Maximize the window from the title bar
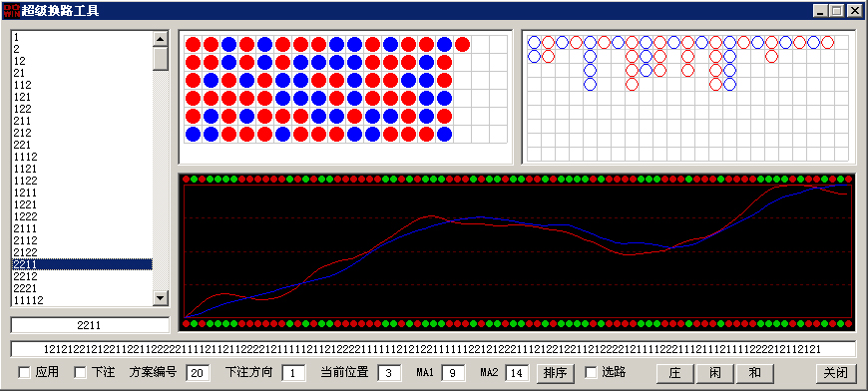Screen dimensions: 868x391 click(836, 11)
